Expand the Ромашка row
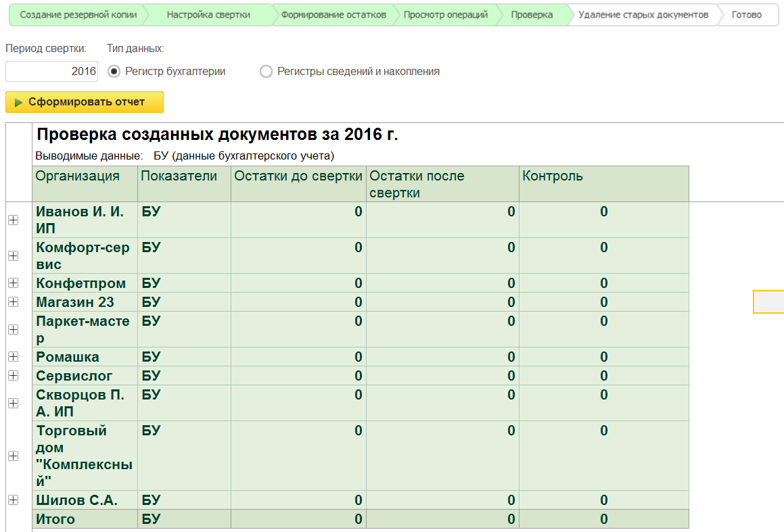The height and width of the screenshot is (532, 784). coord(13,356)
